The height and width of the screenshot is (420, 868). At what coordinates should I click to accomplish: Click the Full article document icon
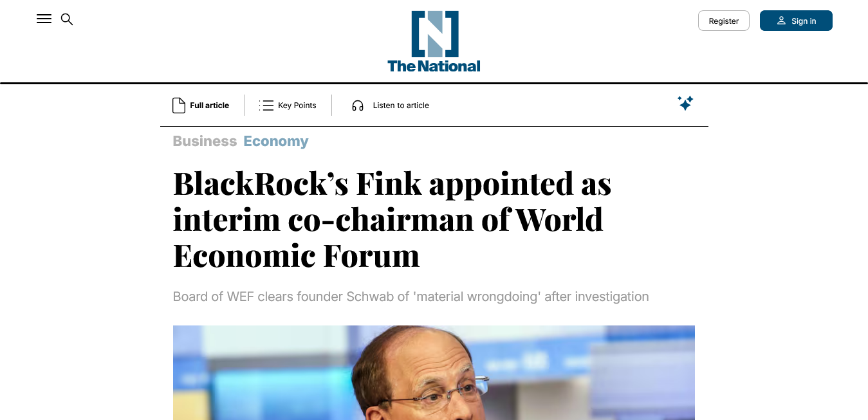(x=179, y=105)
